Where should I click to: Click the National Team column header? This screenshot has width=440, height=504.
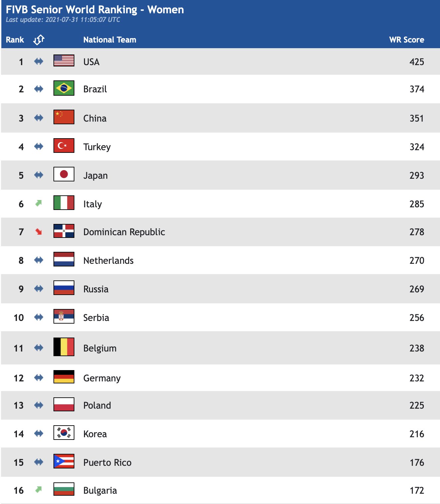click(110, 40)
